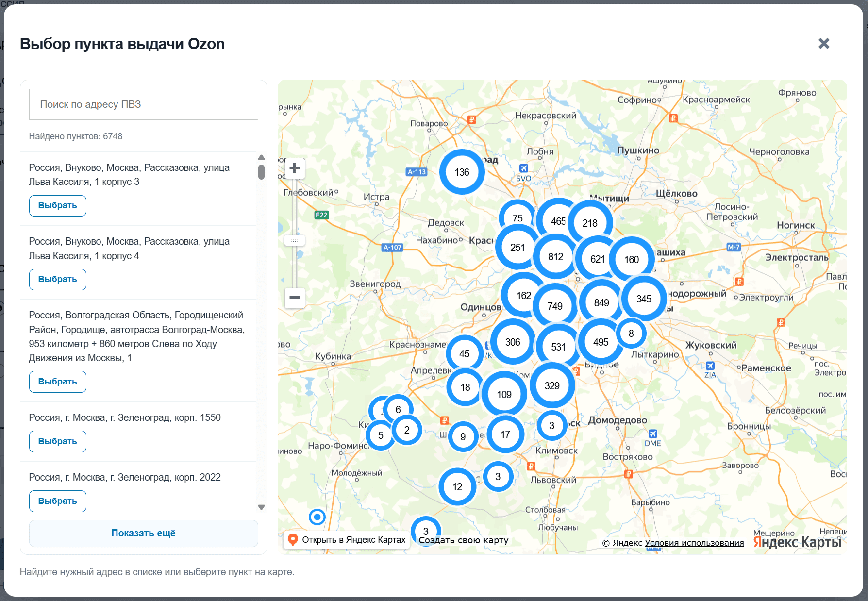868x601 pixels.
Task: Open the cluster marker showing 812 points
Action: coord(555,256)
